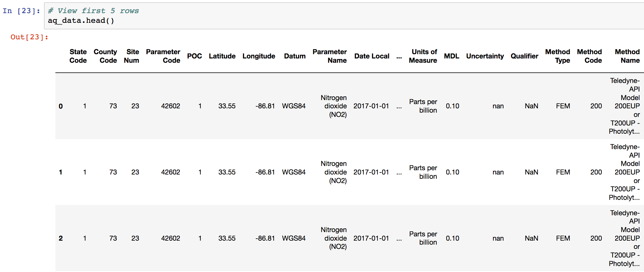Click the Method Name column header

627,56
